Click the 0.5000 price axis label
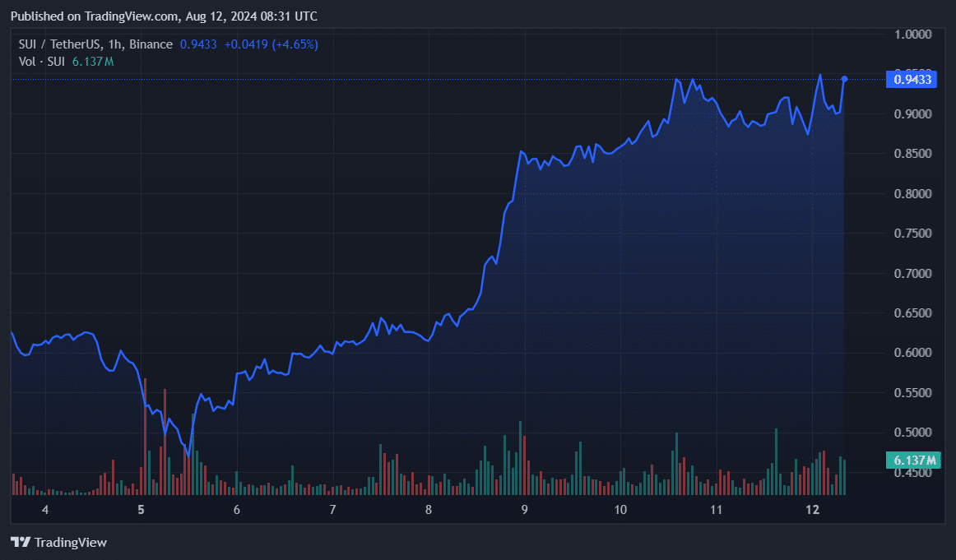This screenshot has height=560, width=956. click(x=912, y=433)
